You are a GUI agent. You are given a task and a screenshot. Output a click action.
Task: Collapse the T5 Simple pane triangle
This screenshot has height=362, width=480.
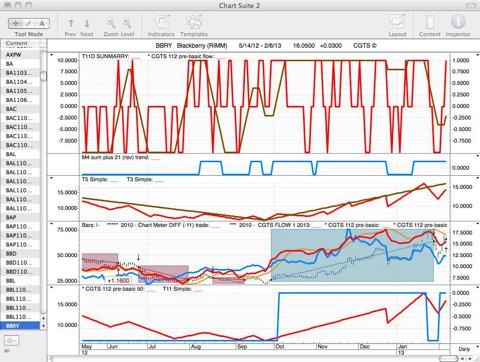[x=51, y=178]
